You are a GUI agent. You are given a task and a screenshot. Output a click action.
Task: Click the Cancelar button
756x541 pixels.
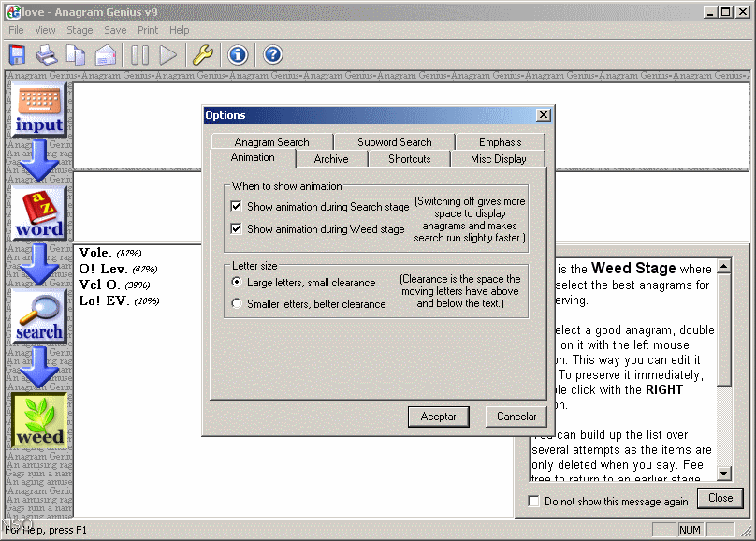pos(516,417)
